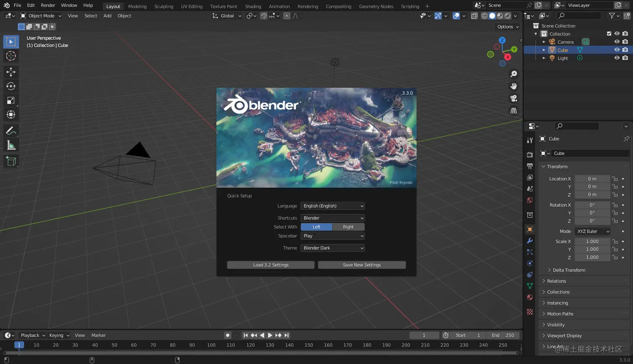Open the Material properties tab

coord(530,297)
